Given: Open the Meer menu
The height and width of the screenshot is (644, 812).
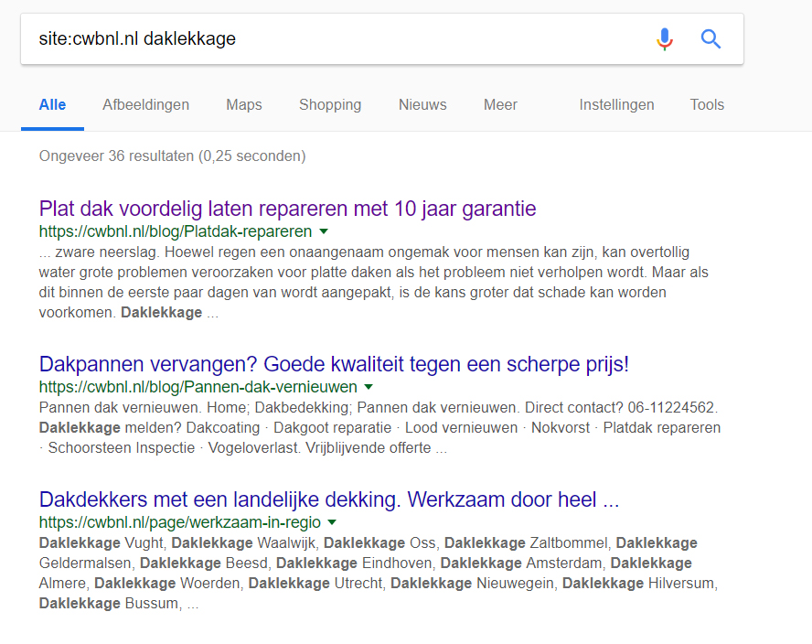Looking at the screenshot, I should 500,104.
